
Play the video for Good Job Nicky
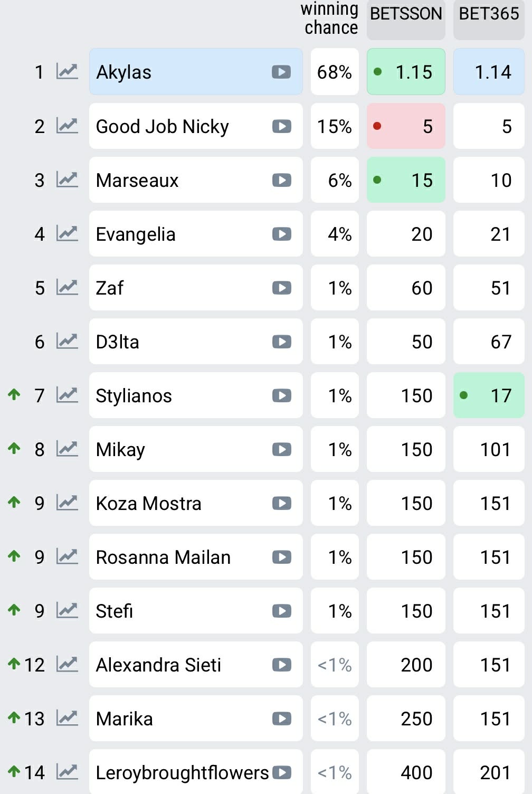(x=281, y=126)
